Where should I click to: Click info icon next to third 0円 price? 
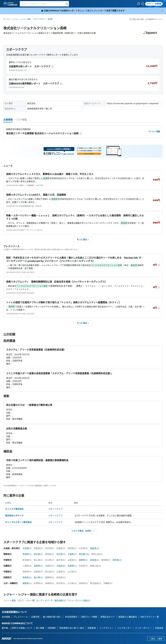159,308
